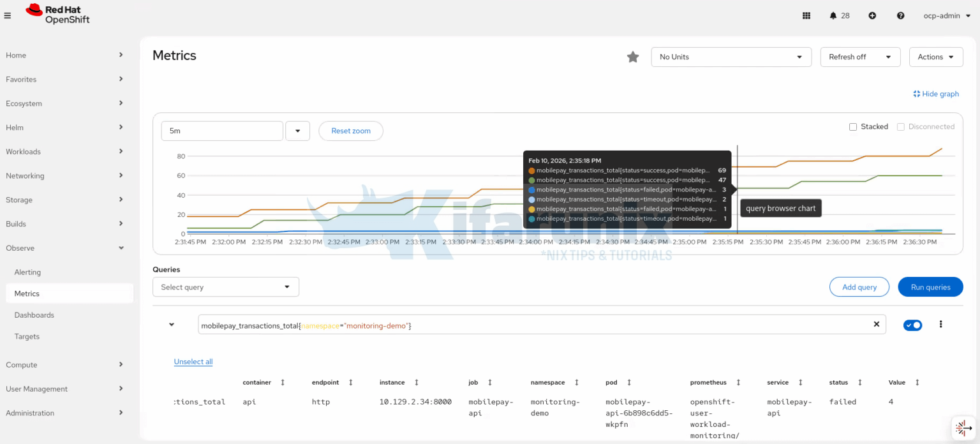Expand the Ecosystem navigation section
The width and height of the screenshot is (980, 444).
tap(65, 103)
